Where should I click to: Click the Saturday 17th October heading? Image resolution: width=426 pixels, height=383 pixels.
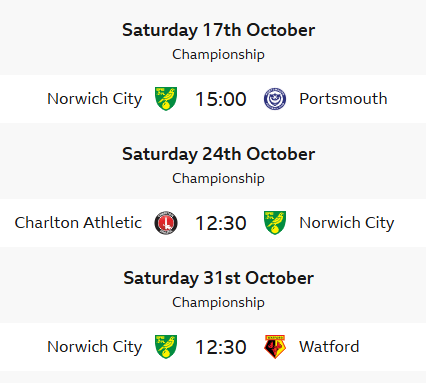pos(218,30)
